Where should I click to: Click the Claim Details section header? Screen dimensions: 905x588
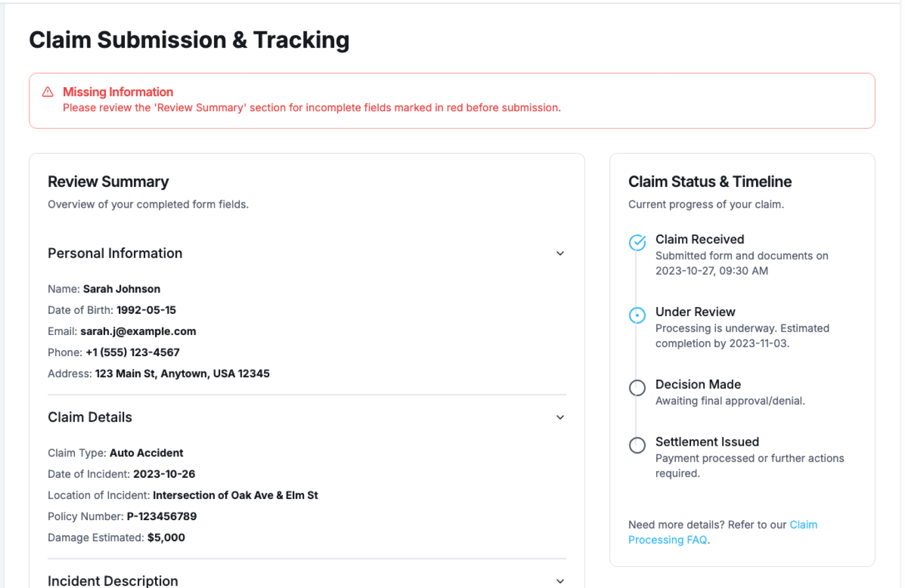pyautogui.click(x=90, y=417)
